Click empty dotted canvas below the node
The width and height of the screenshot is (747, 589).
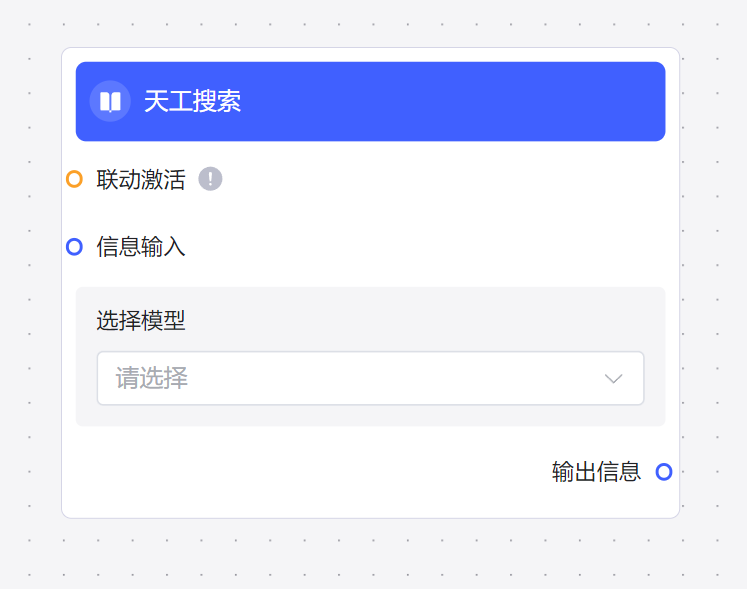370,555
